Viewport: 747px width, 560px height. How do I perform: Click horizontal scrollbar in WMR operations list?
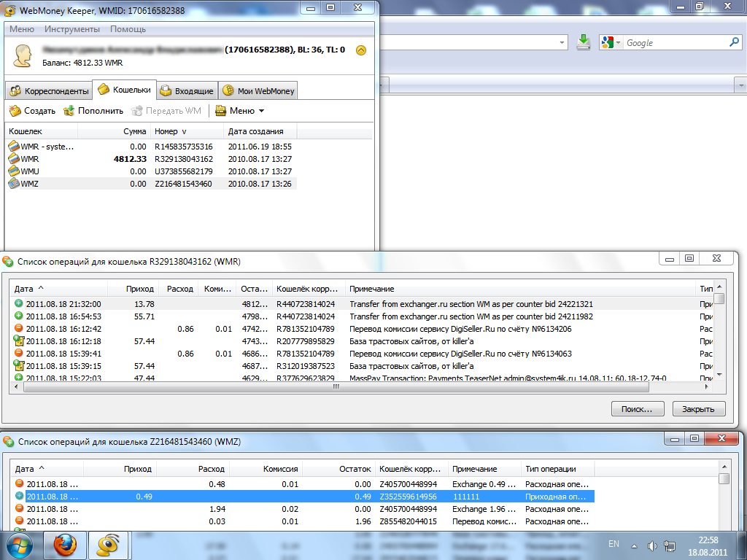pos(336,387)
